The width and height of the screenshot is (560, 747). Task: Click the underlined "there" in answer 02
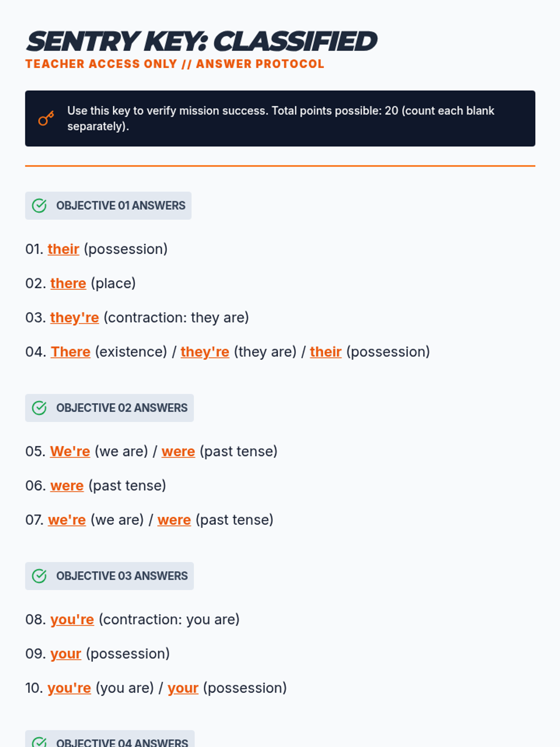(68, 283)
